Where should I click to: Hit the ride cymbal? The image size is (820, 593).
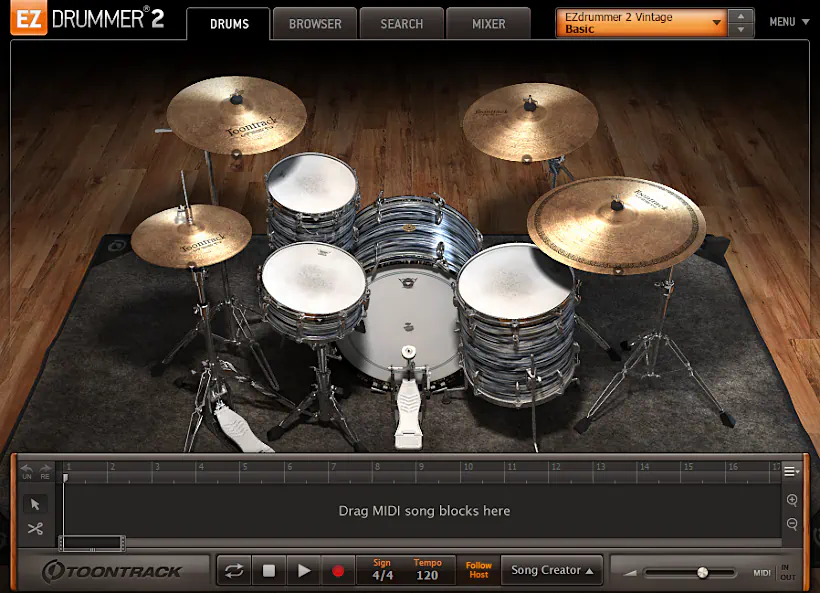click(x=617, y=225)
